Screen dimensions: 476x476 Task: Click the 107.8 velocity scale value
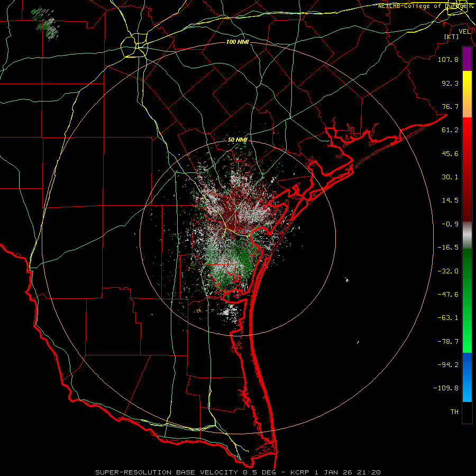[448, 59]
